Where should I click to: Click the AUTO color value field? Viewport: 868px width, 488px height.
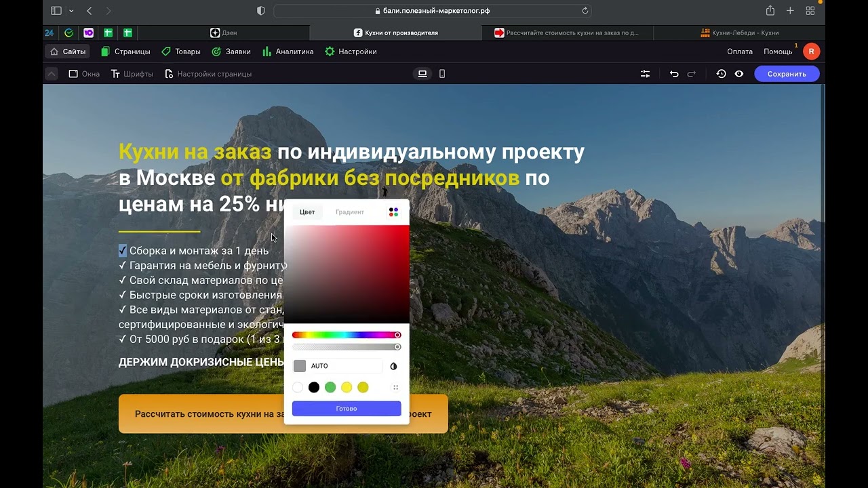pyautogui.click(x=344, y=366)
